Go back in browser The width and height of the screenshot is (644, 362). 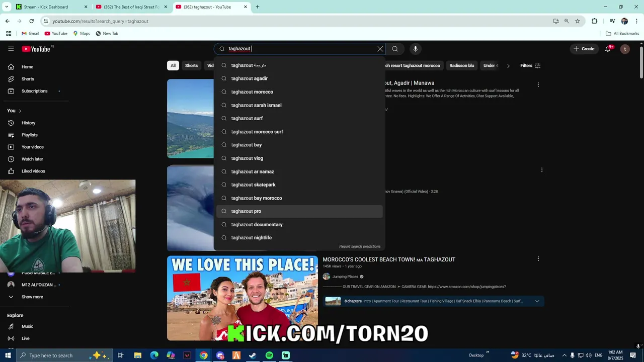tap(7, 21)
